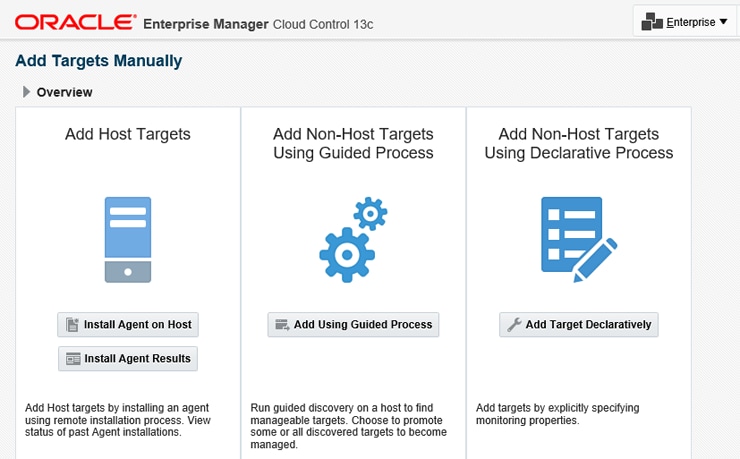
Task: Click the wrench icon on Add Target Declaratively
Action: (x=514, y=324)
